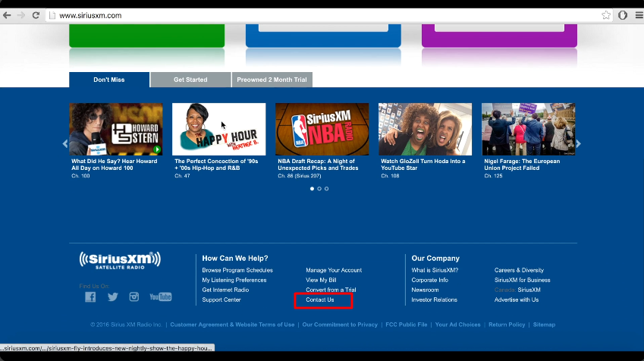Open SiriusXM Instagram icon
This screenshot has width=644, height=361.
coord(134,297)
